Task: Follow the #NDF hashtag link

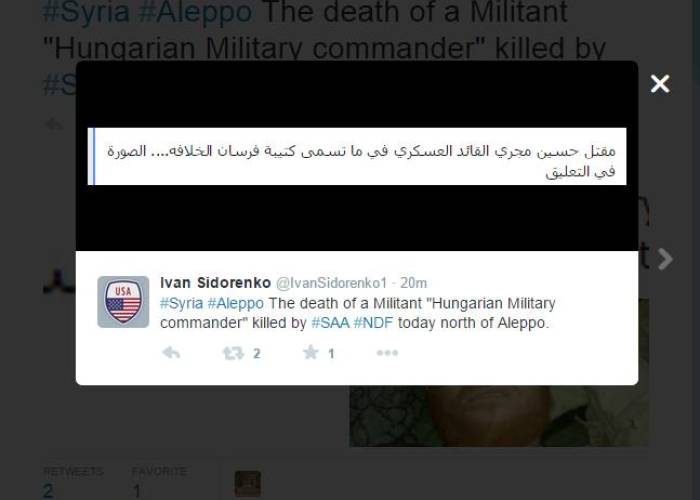Action: (373, 322)
